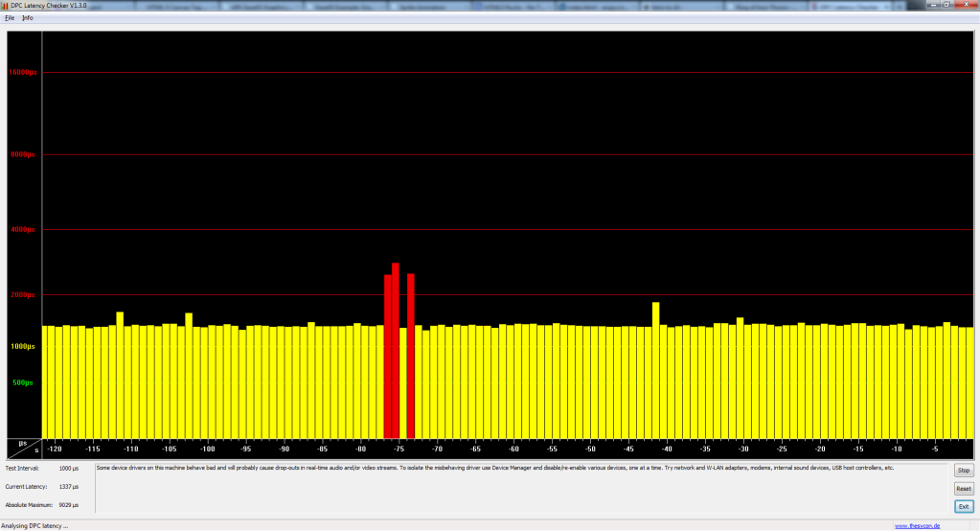
Task: Click the Reset button
Action: (x=964, y=489)
